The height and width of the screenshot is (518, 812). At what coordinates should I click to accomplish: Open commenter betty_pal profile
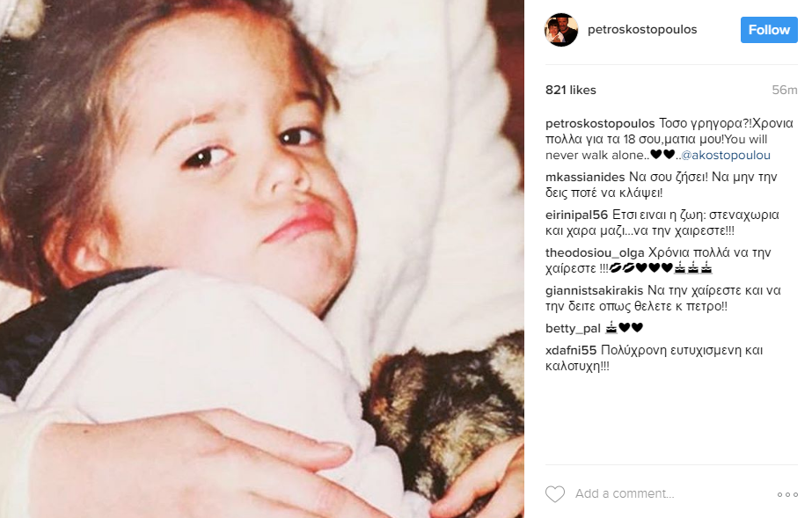tap(573, 329)
